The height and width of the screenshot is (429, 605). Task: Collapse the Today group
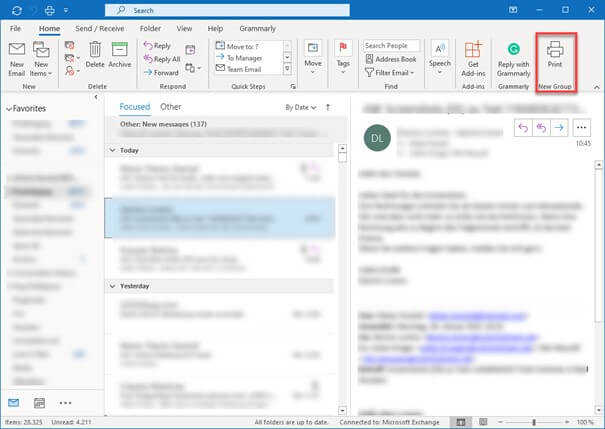(x=112, y=150)
